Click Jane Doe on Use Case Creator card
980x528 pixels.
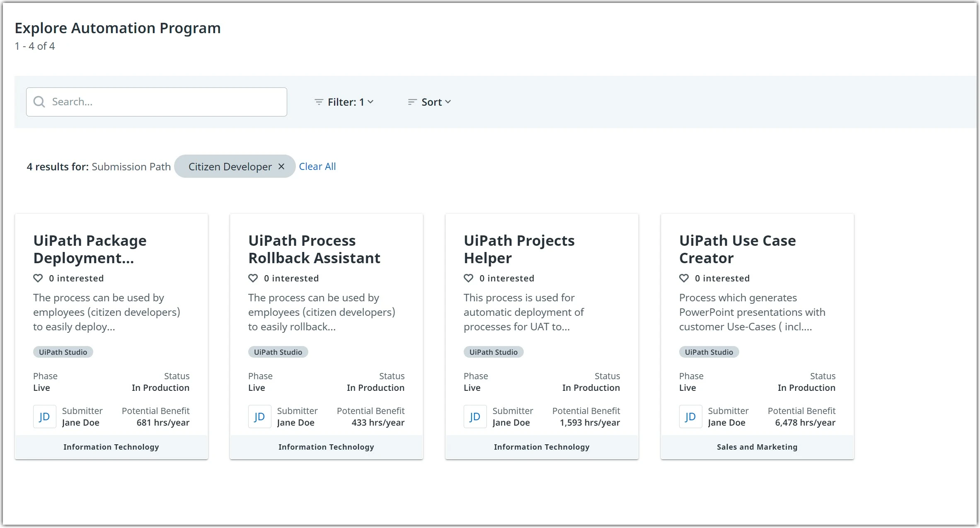point(727,423)
